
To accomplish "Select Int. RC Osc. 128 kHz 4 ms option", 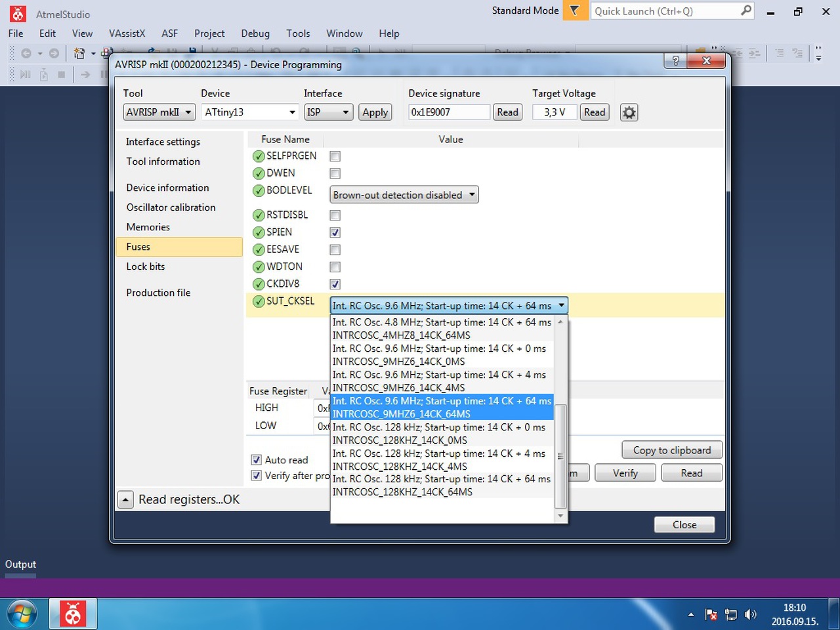I will click(x=442, y=460).
